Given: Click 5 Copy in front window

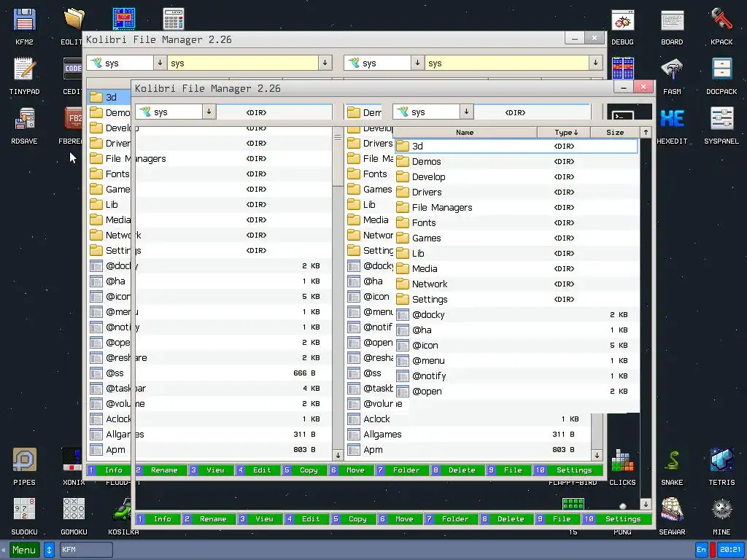Looking at the screenshot, I should [352, 519].
